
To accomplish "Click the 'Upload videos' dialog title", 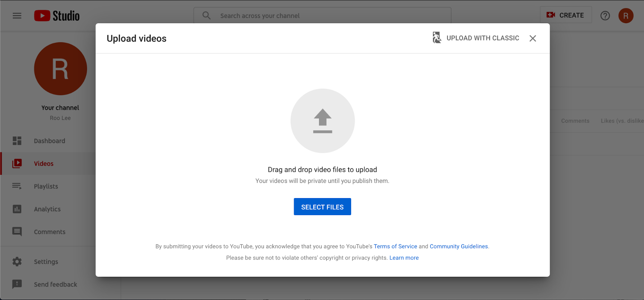I will click(137, 38).
